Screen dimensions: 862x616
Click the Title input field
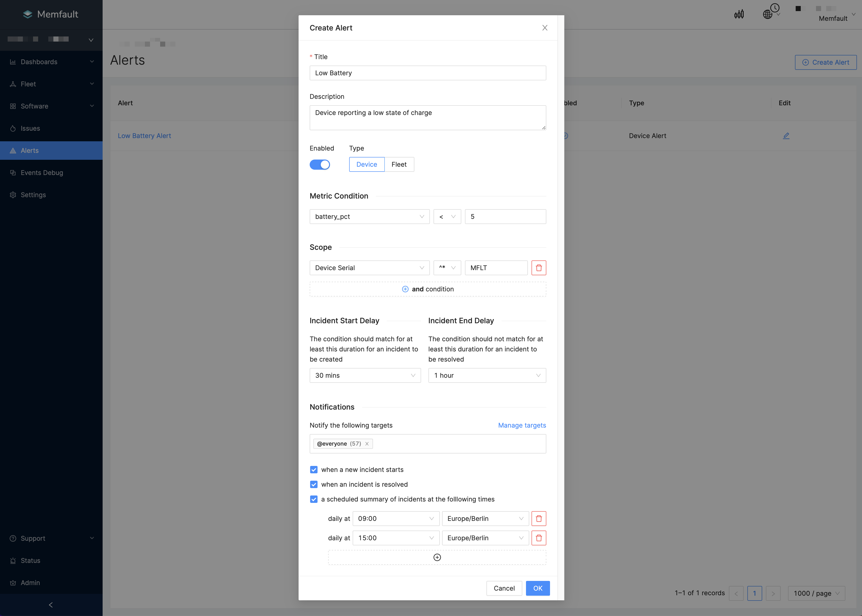[427, 73]
